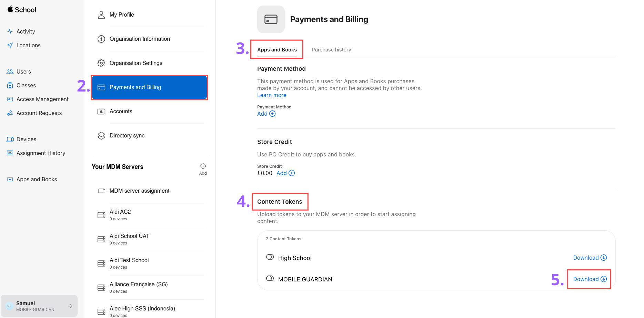This screenshot has height=318, width=644.
Task: Click the High School token icon
Action: [270, 257]
